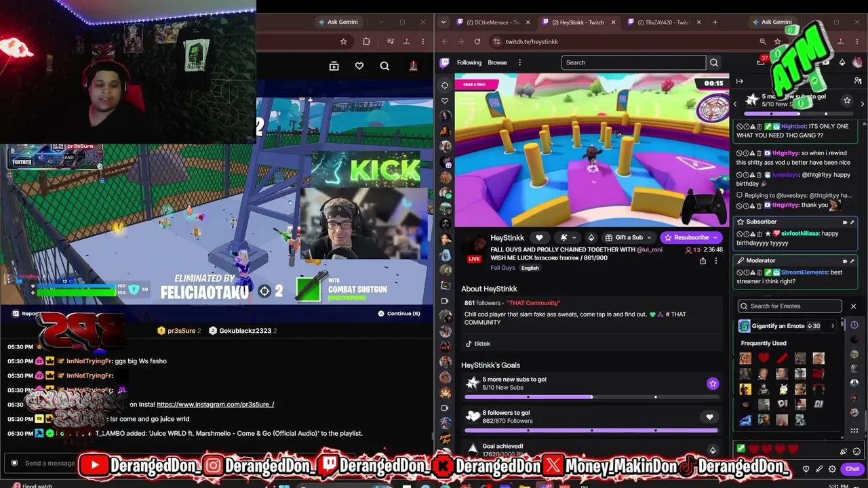Open the chat community users list icon
868x488 pixels.
pyautogui.click(x=858, y=81)
